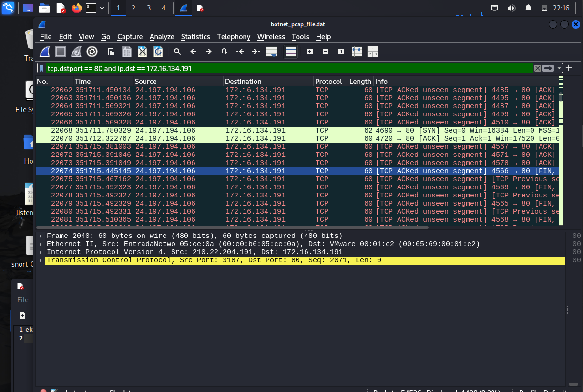Screen dimensions: 583x392
Task: Open the Analyze menu
Action: [162, 37]
